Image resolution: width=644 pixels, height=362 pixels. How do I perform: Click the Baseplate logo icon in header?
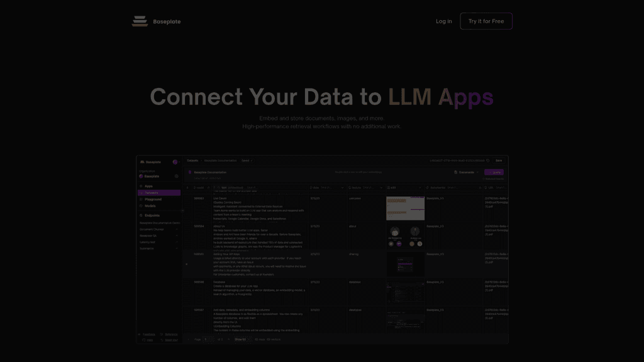point(140,21)
